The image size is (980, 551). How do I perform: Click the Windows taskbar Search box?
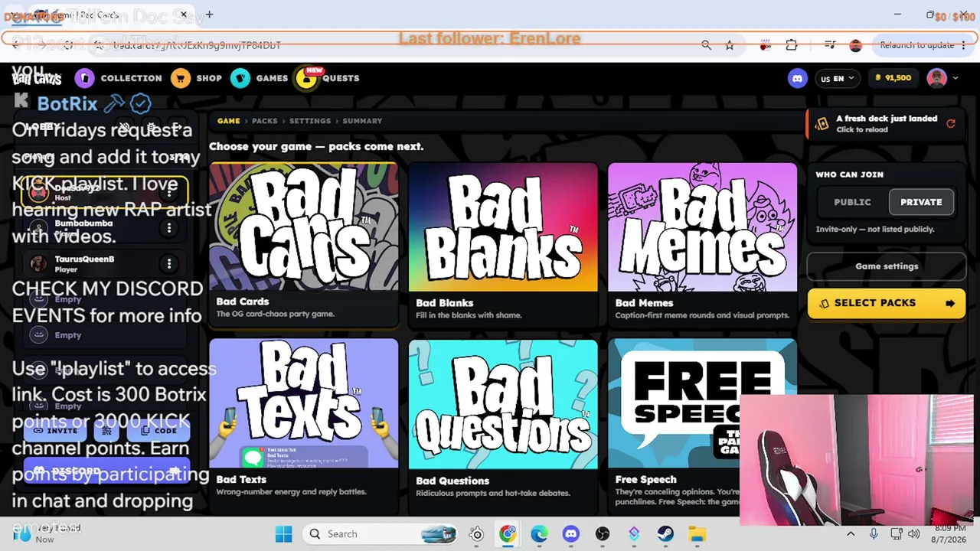(x=381, y=533)
